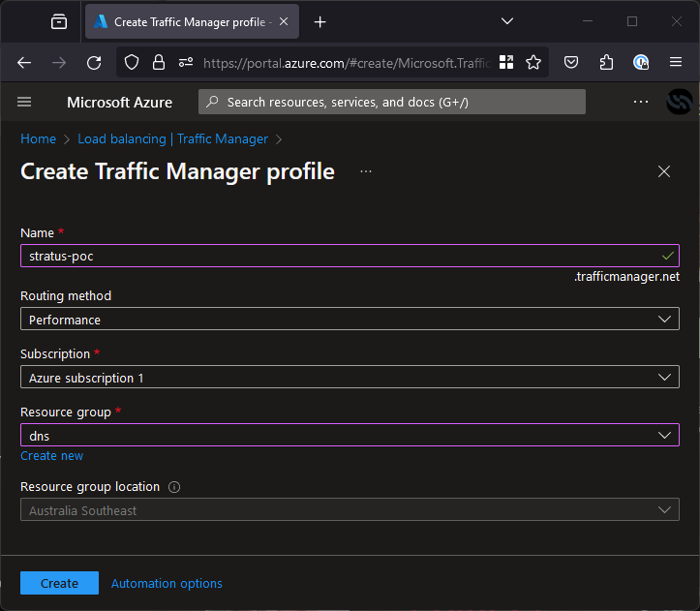This screenshot has height=611, width=700.
Task: Open the Firefox application menu
Action: [676, 62]
